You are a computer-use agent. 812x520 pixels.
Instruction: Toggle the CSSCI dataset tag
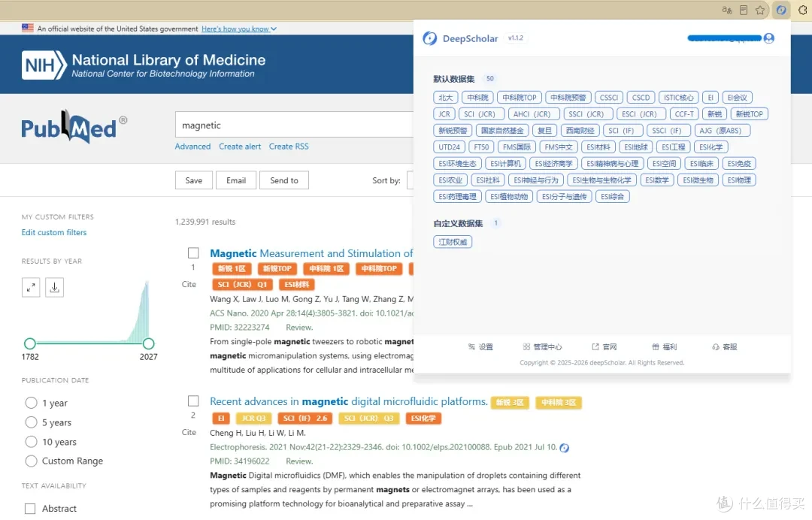pos(609,98)
